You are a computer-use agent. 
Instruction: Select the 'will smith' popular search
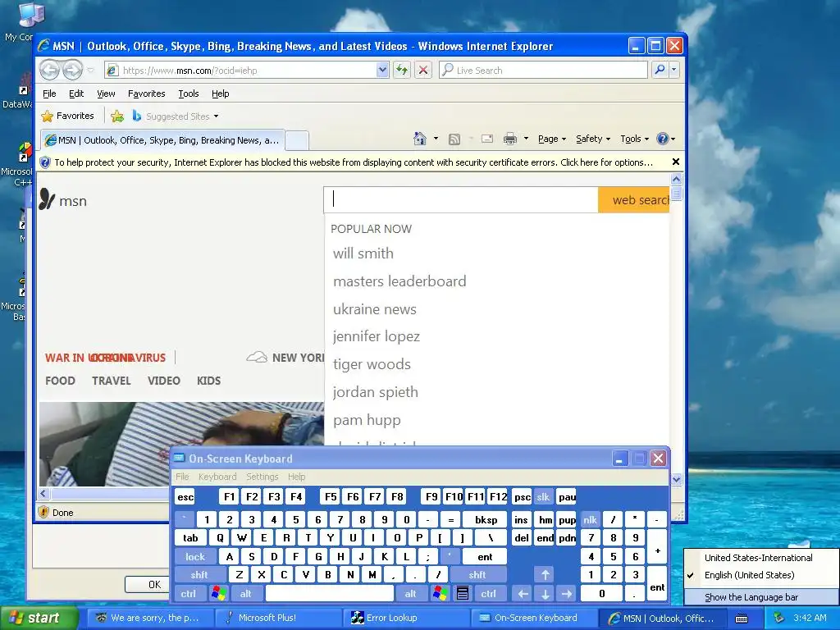[x=363, y=253]
